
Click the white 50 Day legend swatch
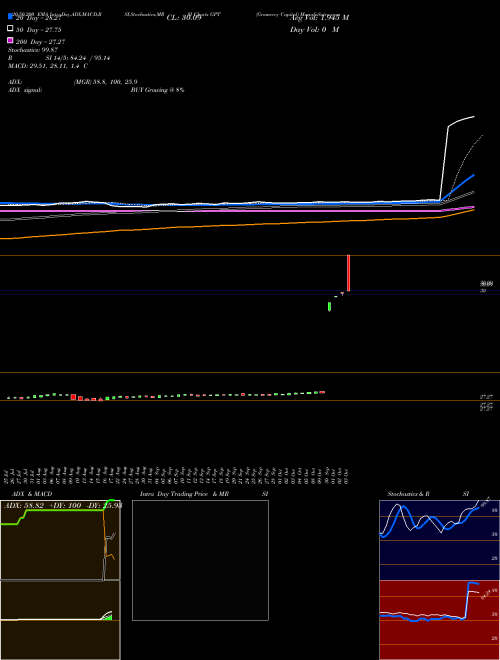10,29
